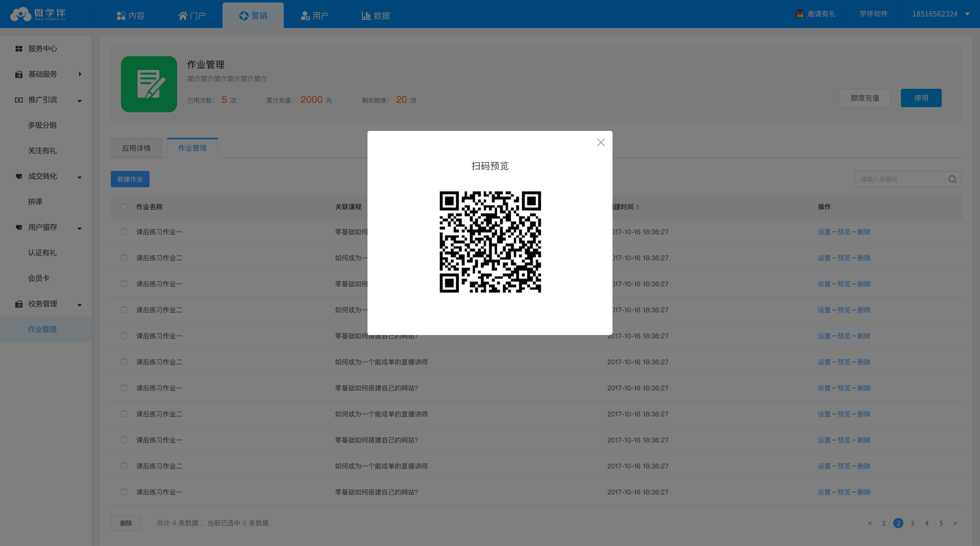
Task: Check the fifth row checkbox
Action: pos(124,336)
